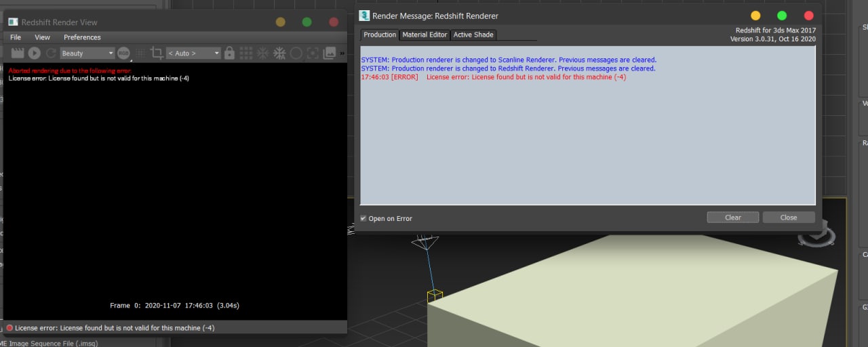This screenshot has height=347, width=868.
Task: Minimize Render Message with yellow button
Action: click(x=755, y=16)
